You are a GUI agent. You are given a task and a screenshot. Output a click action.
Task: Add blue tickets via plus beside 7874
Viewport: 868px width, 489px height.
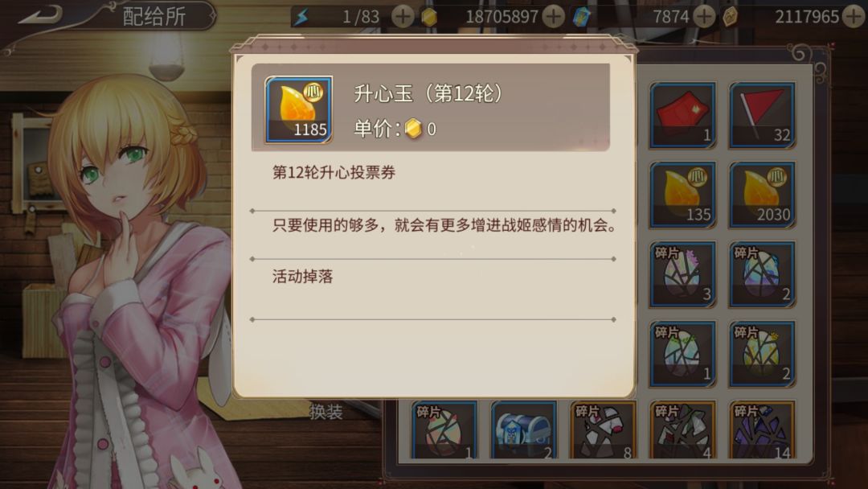click(x=704, y=17)
